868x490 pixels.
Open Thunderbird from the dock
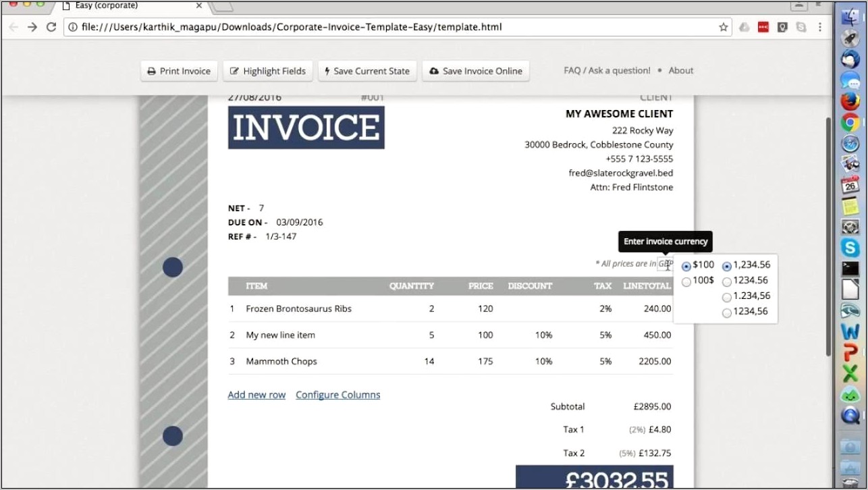850,59
